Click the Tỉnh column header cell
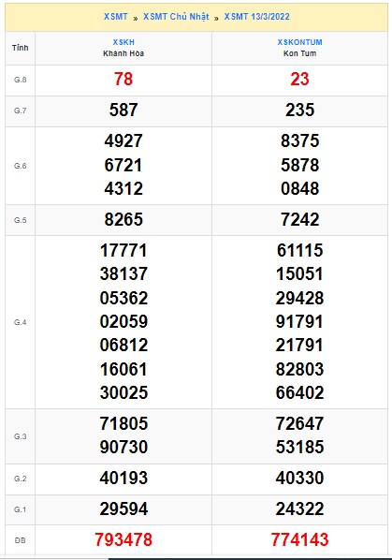Image resolution: width=392 pixels, height=560 pixels. tap(20, 48)
